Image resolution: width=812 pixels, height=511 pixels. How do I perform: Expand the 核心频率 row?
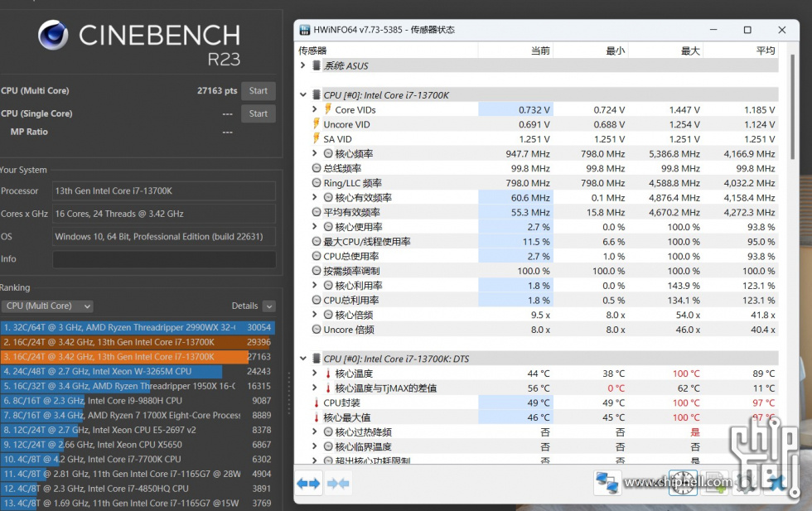(x=314, y=153)
